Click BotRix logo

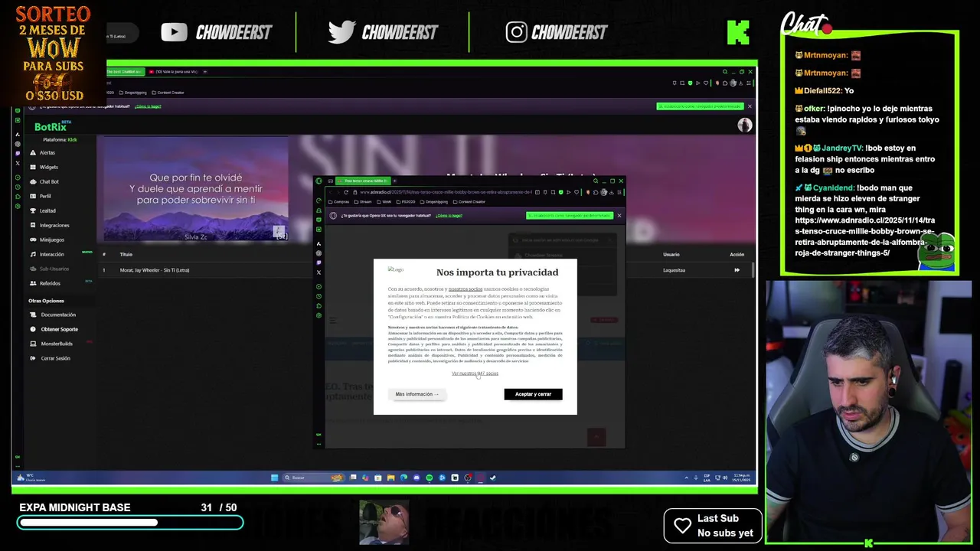click(52, 126)
